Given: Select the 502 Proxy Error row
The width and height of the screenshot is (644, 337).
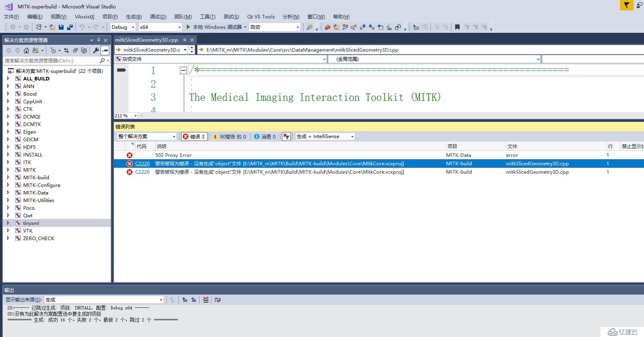Looking at the screenshot, I should click(379, 155).
